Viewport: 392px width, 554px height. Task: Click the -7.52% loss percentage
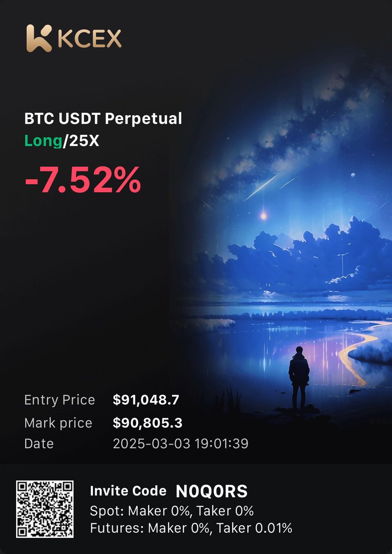tap(82, 180)
